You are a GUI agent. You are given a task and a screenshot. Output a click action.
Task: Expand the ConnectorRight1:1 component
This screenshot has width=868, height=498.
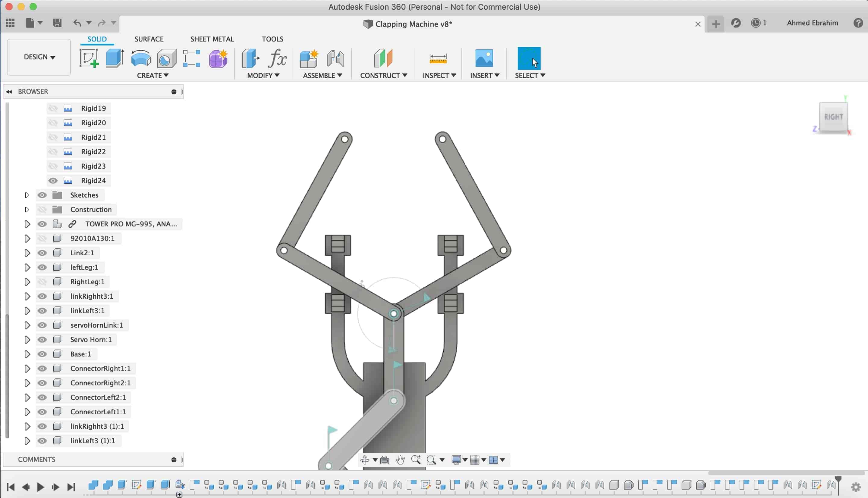pos(27,369)
